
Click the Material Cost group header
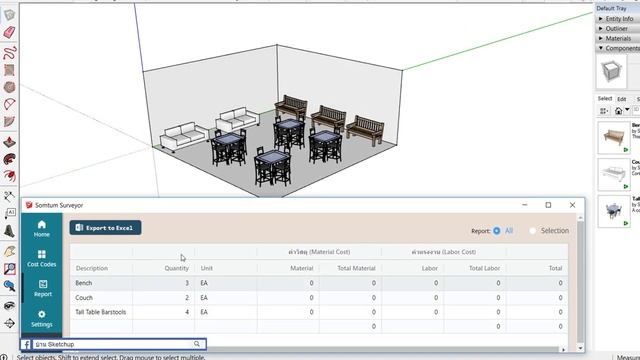319,252
